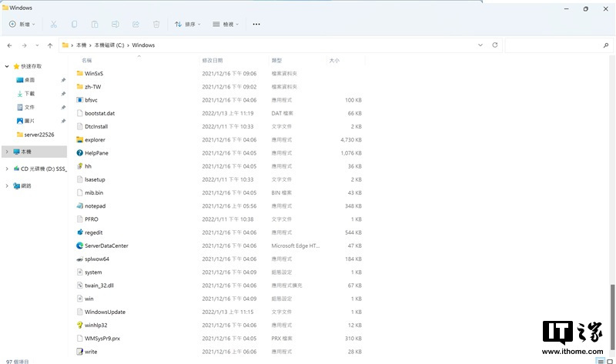Open the three-dot more options menu

(x=256, y=24)
